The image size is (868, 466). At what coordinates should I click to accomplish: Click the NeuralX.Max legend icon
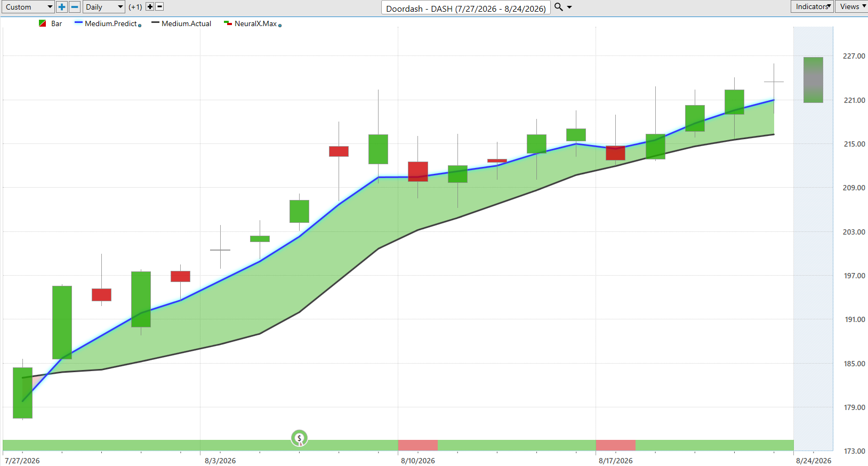click(228, 23)
